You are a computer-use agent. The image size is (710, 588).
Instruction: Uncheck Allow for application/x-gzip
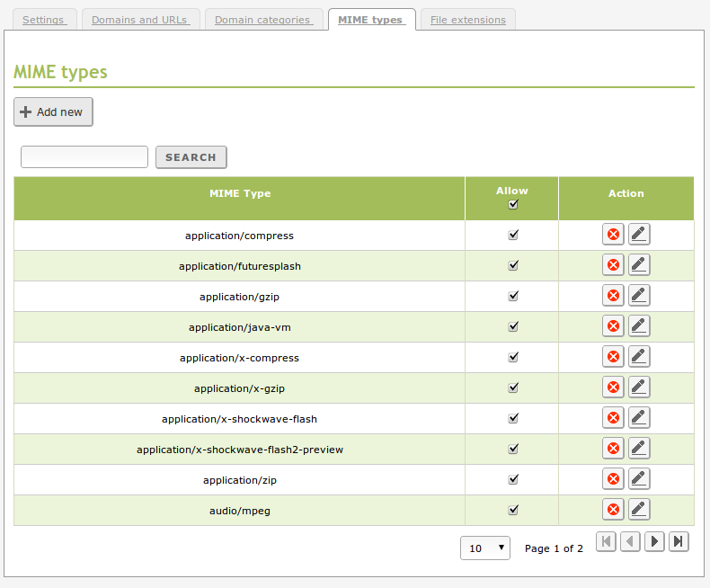pos(513,388)
